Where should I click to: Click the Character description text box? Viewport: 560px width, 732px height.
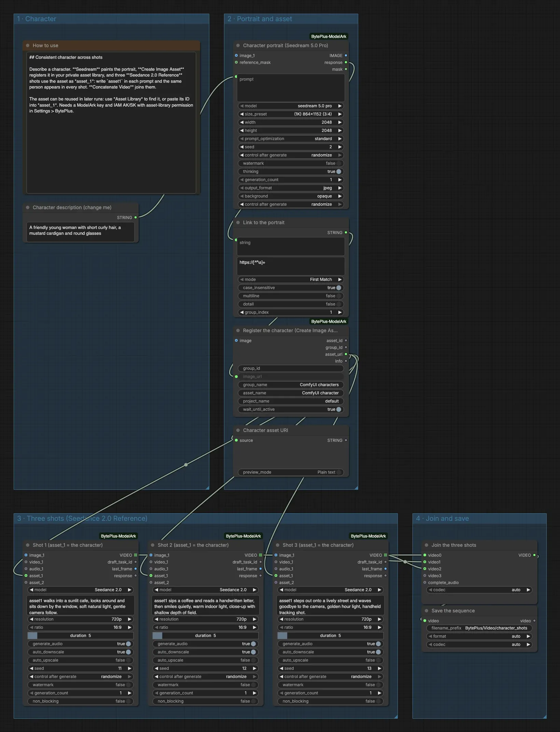[x=81, y=232]
